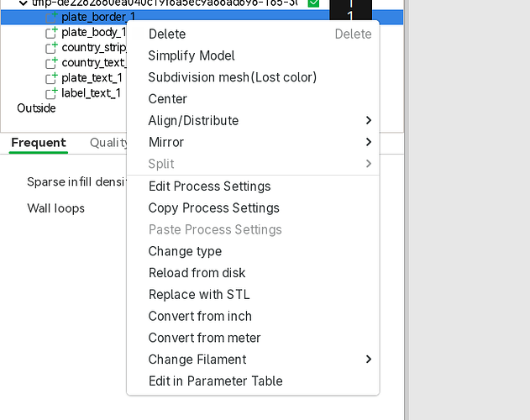Screen dimensions: 530x420
Task: Click the plate_body_1 part icon
Action: [52, 33]
